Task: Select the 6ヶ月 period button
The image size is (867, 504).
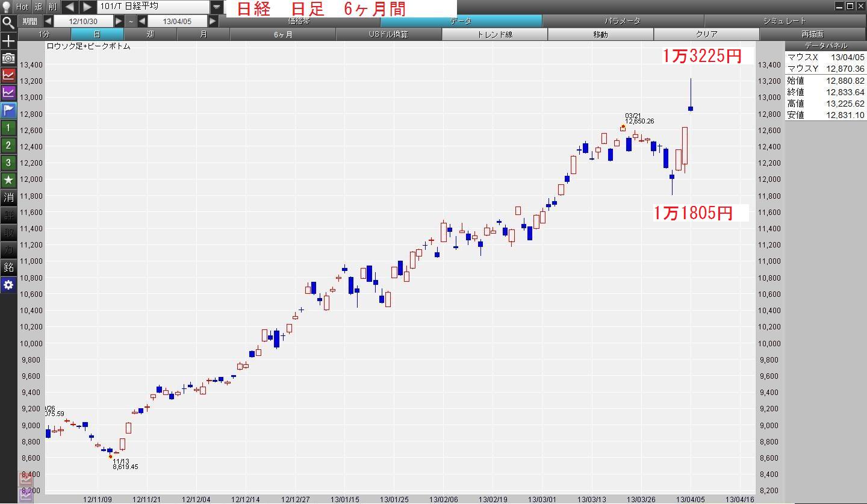Action: [x=283, y=34]
